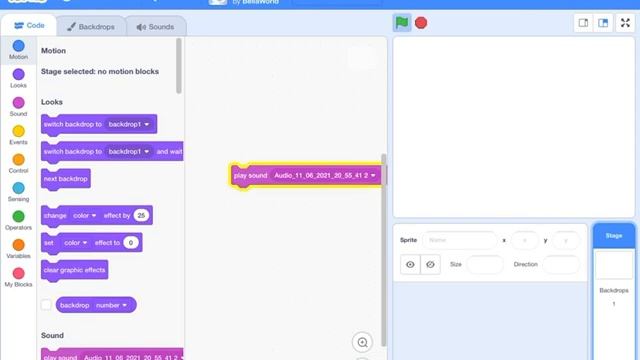Click the sprite Size field
The width and height of the screenshot is (640, 360).
tap(485, 264)
